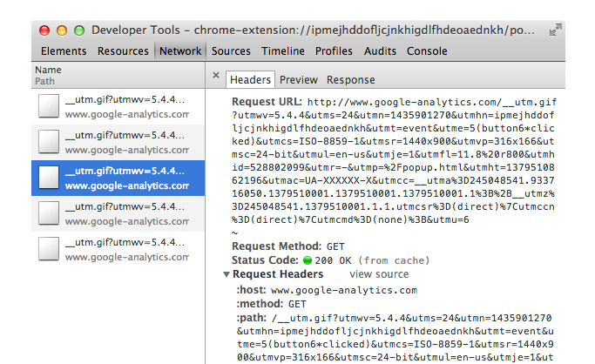
Task: Open the Sources panel
Action: [231, 51]
